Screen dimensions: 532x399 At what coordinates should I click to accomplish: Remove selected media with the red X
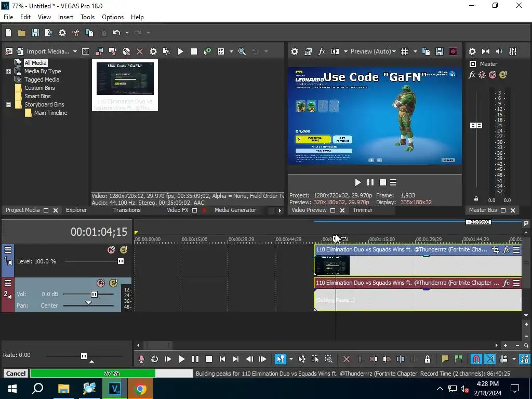(x=139, y=51)
